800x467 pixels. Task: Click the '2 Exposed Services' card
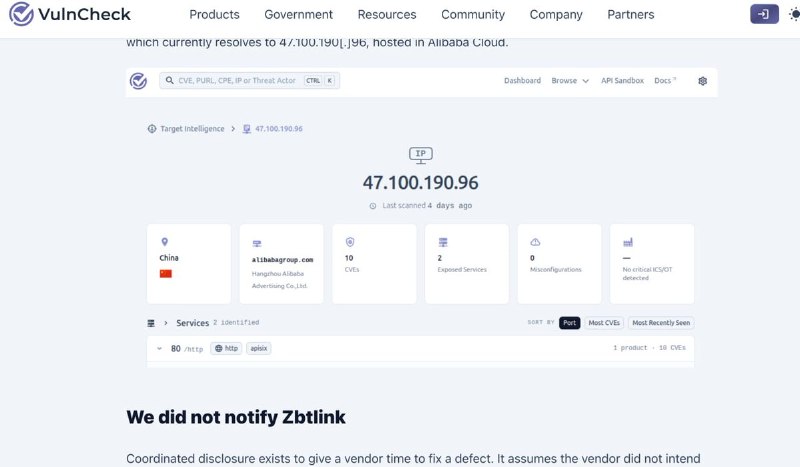coord(467,264)
